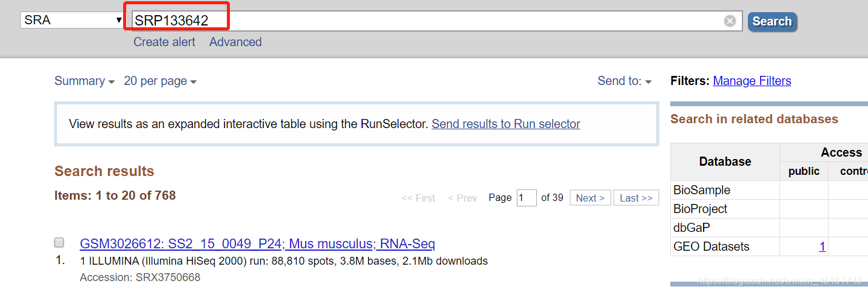Open the Send to menu

tap(624, 81)
